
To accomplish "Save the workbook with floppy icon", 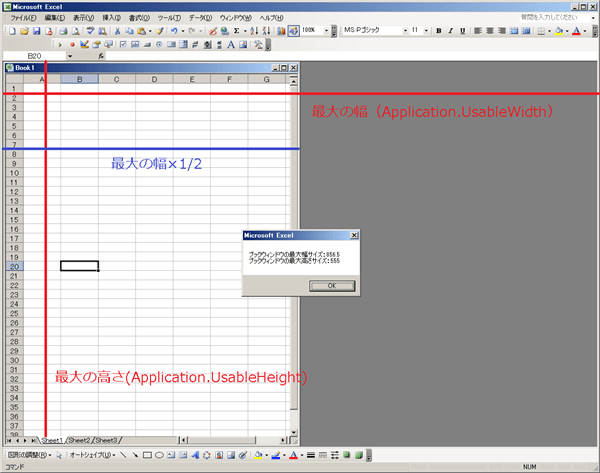I will tap(37, 31).
